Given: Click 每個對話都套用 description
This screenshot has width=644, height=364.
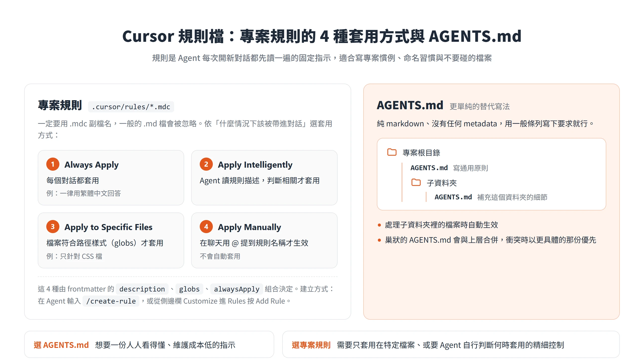Looking at the screenshot, I should (x=73, y=180).
